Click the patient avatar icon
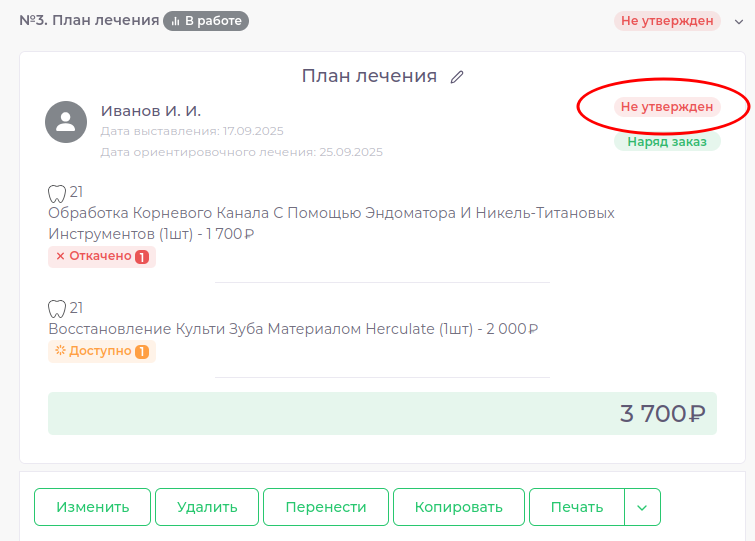Image resolution: width=755 pixels, height=541 pixels. pos(66,122)
